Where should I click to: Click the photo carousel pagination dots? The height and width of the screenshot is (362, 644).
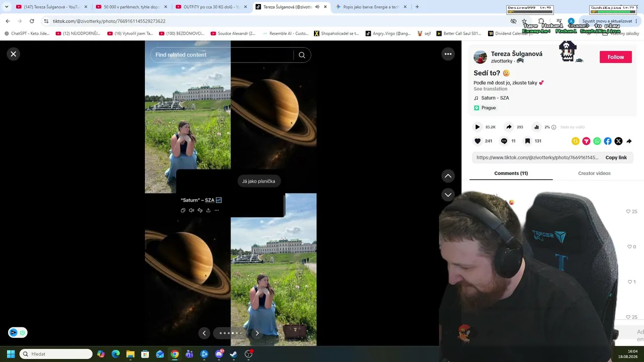coord(230,333)
